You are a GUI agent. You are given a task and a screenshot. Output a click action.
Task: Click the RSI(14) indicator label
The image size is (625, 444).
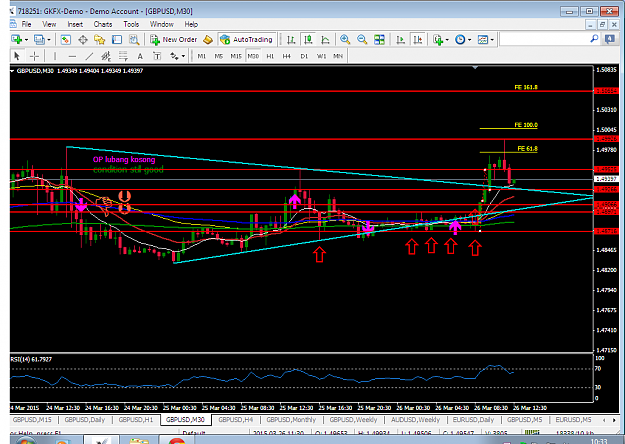[x=31, y=359]
